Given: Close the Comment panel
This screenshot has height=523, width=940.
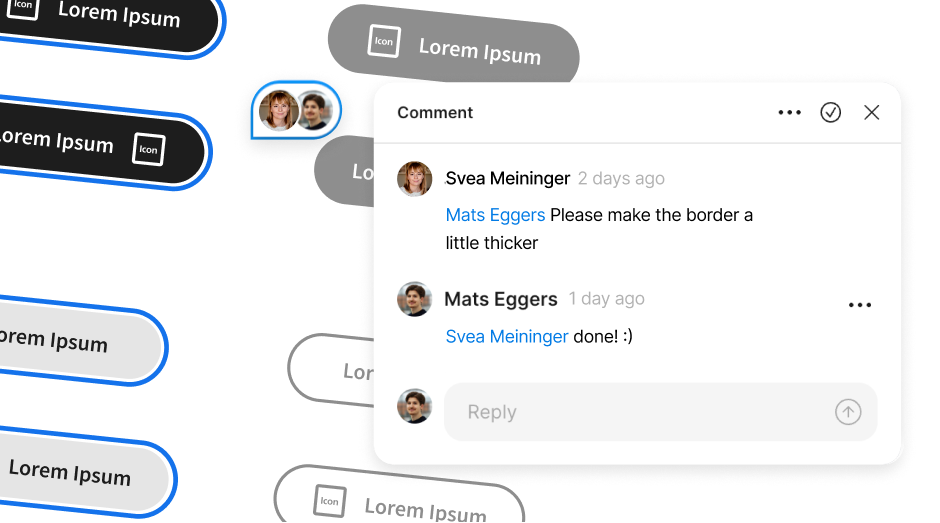Looking at the screenshot, I should 872,112.
